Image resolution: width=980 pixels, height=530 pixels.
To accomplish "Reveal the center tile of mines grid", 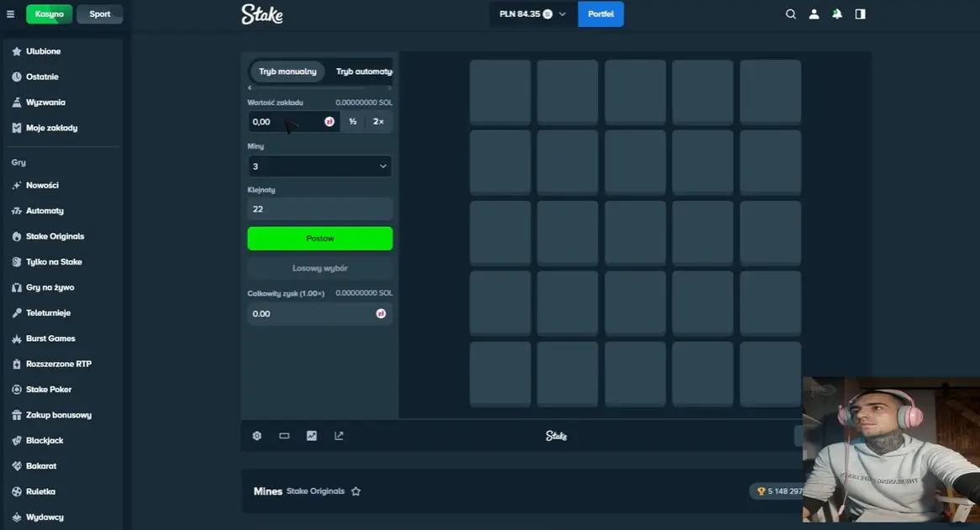I will (x=635, y=233).
